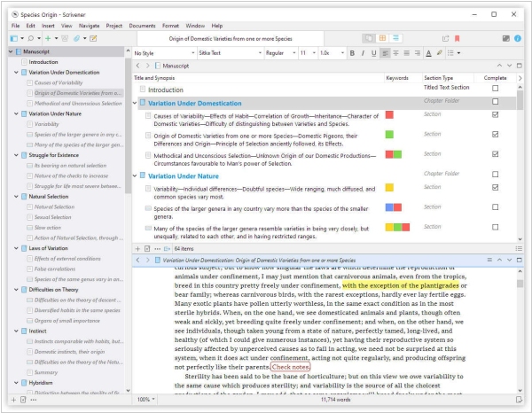Split toggle icon in lower editor header

(519, 260)
